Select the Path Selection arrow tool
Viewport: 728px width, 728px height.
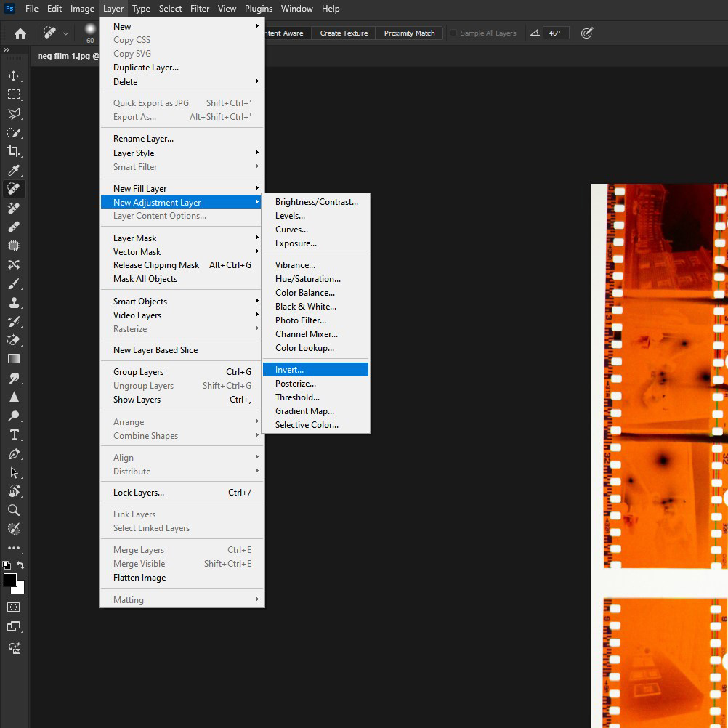14,473
